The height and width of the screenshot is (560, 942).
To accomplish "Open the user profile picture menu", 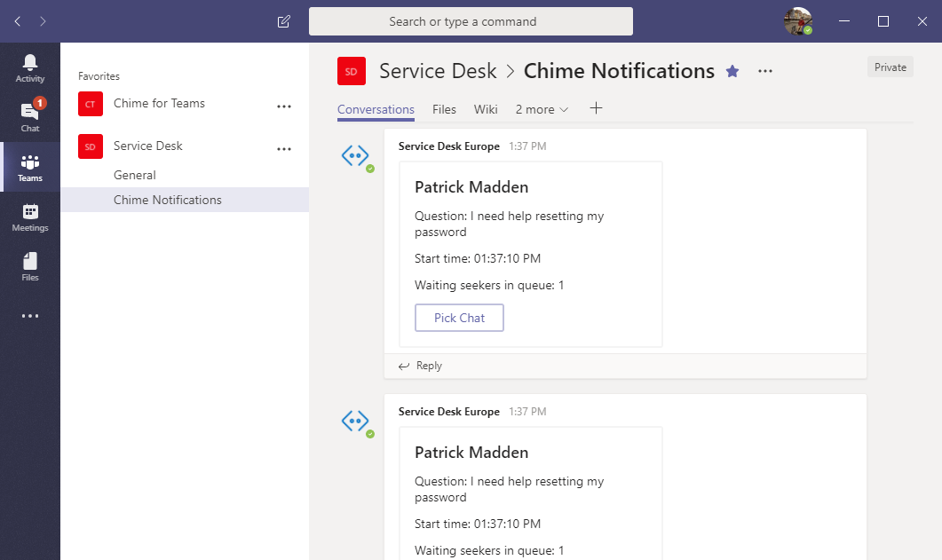I will point(798,21).
